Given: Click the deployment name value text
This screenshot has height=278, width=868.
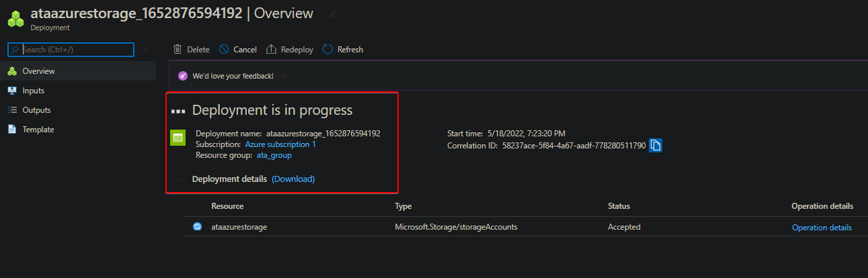Looking at the screenshot, I should click(x=323, y=134).
